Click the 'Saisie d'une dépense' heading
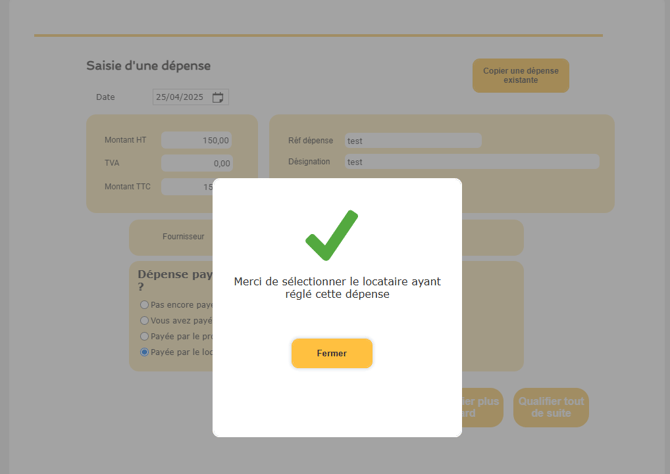Screen dimensions: 670x474 [x=148, y=66]
